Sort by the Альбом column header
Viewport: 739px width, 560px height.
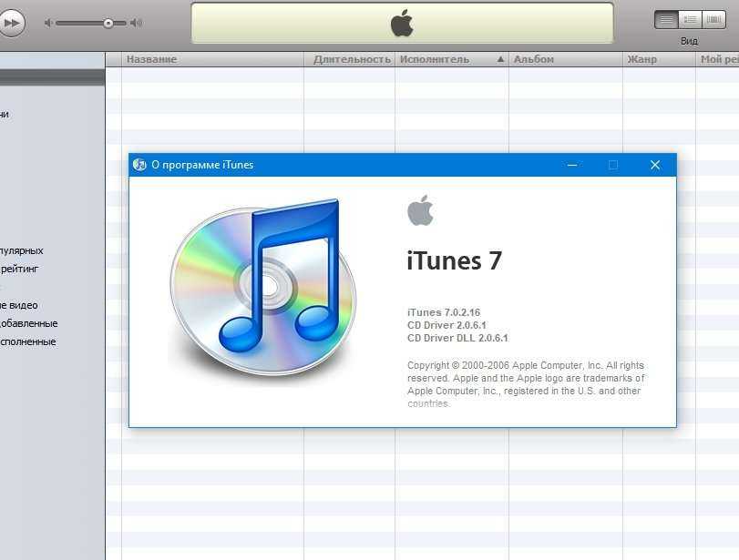(x=566, y=59)
